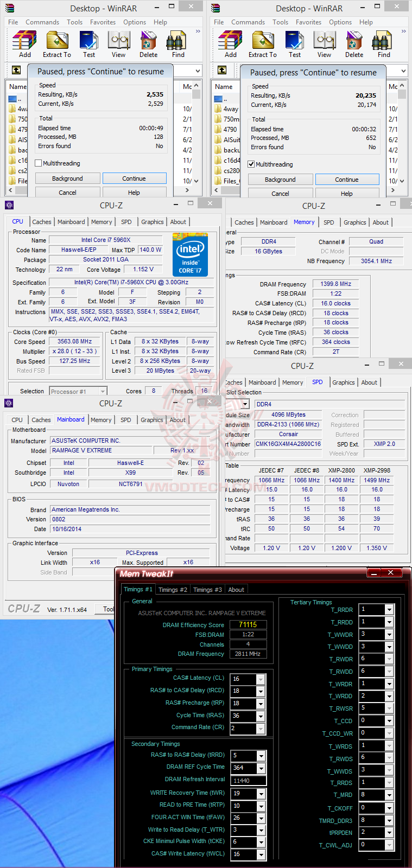Click CPU-Z title icon of the Mainboard window

point(9,403)
